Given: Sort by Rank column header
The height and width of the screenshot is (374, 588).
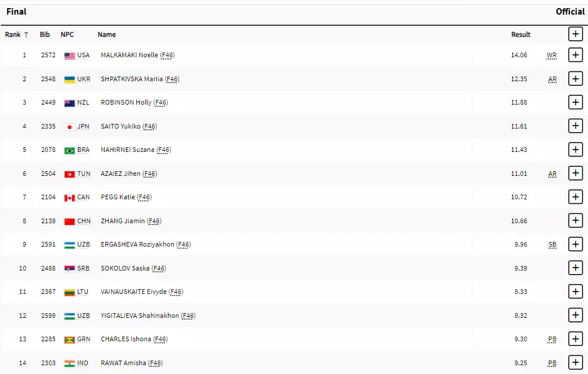Looking at the screenshot, I should pos(16,34).
